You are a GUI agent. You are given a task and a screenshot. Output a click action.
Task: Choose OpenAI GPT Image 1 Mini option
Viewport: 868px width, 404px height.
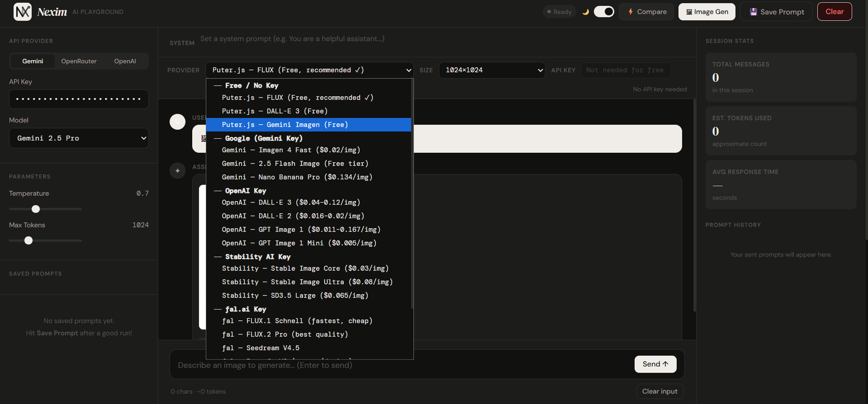point(308,243)
